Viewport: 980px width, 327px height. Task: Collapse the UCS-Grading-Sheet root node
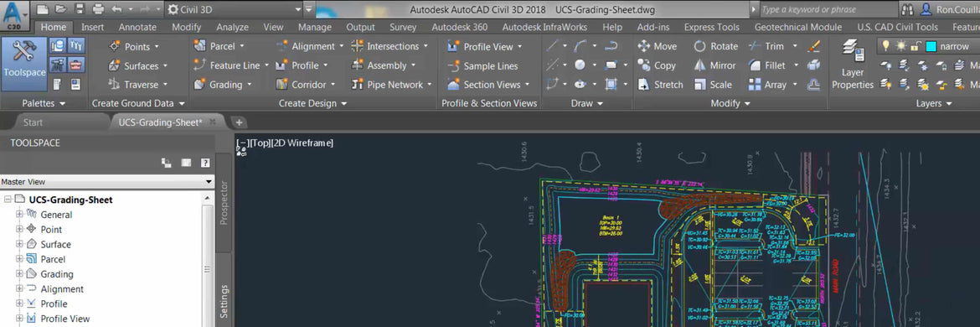(8, 200)
